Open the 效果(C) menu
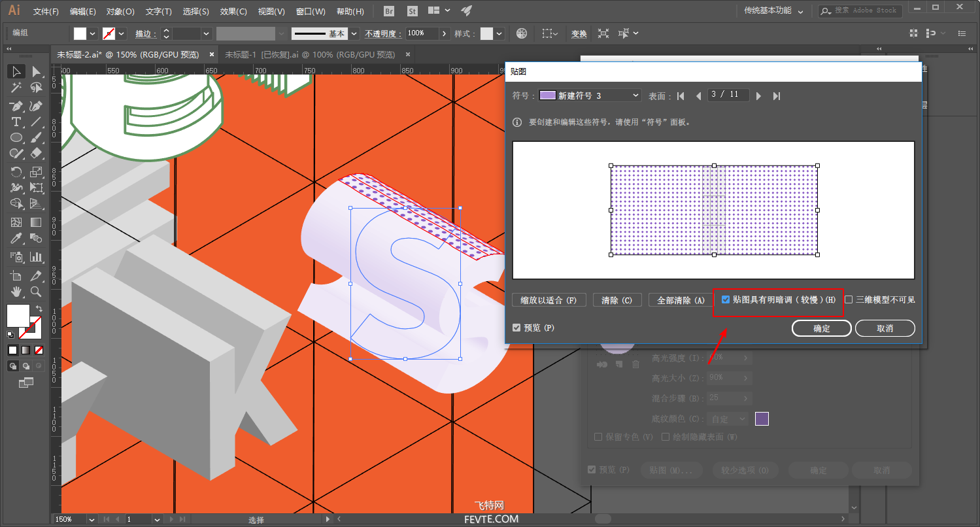This screenshot has height=527, width=980. click(233, 12)
